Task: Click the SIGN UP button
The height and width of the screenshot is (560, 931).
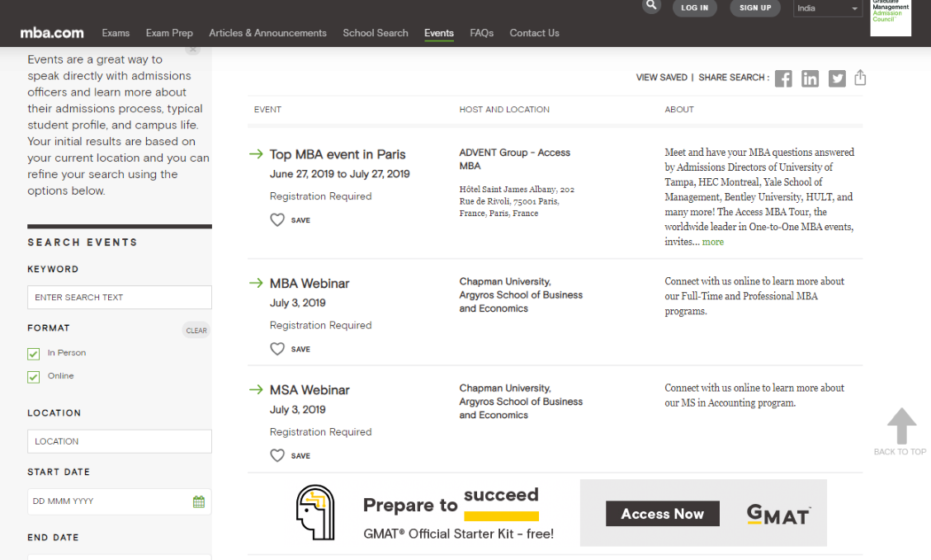Action: click(755, 7)
